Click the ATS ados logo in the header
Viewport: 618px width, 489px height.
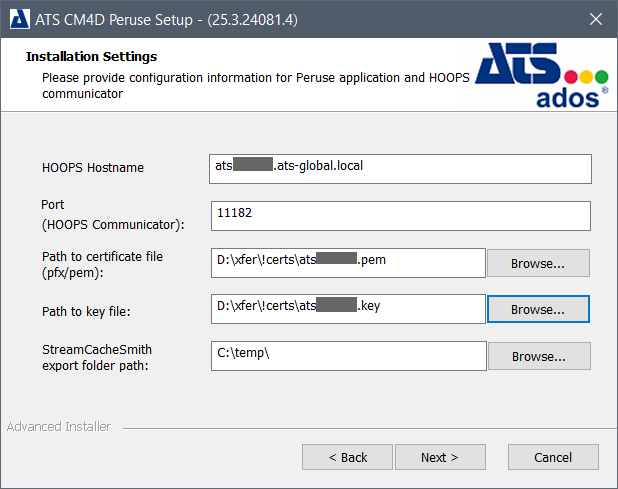pos(540,75)
